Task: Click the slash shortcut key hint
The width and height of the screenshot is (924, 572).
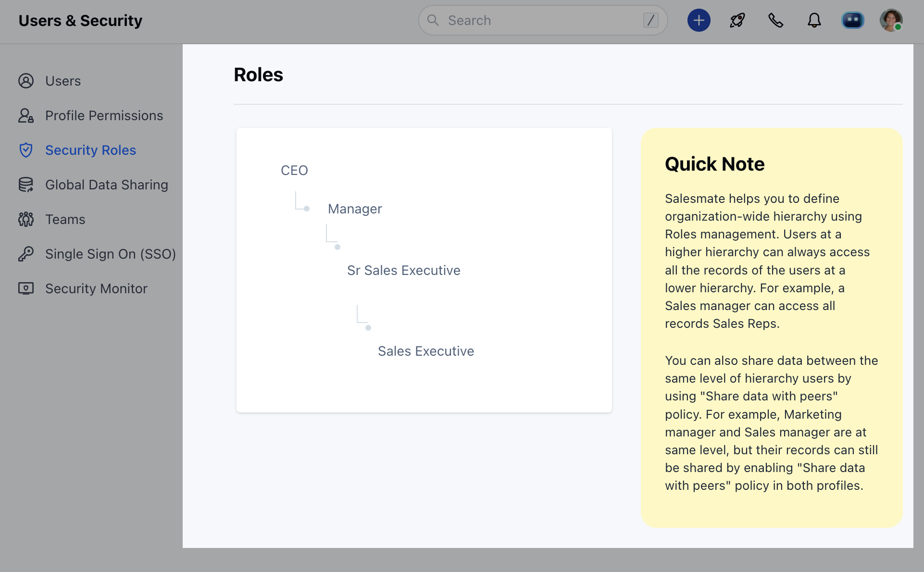Action: coord(650,20)
